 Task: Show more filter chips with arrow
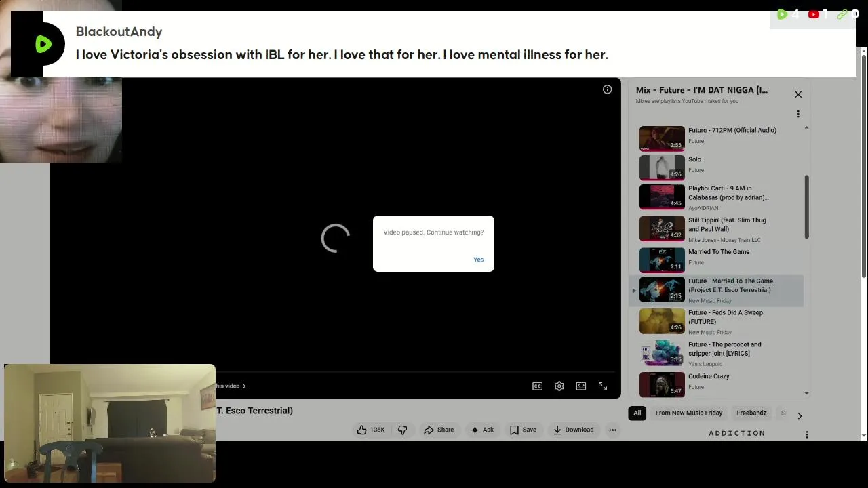point(800,415)
